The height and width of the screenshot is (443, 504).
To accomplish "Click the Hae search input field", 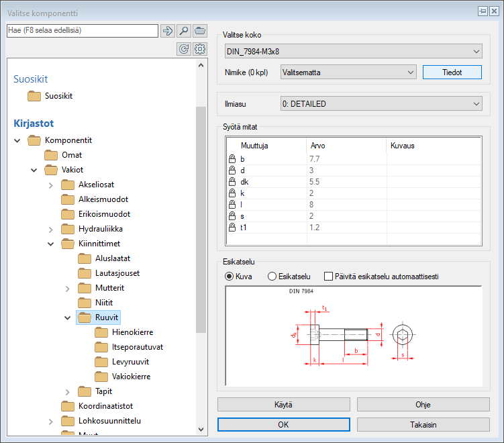I will click(x=82, y=31).
